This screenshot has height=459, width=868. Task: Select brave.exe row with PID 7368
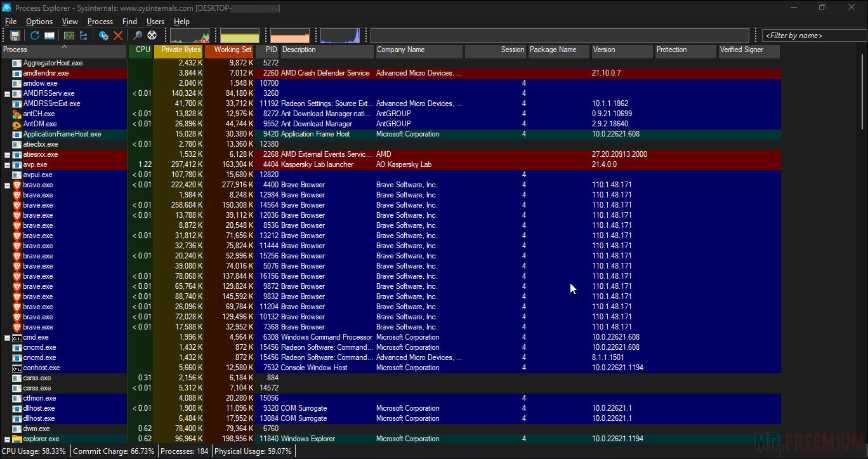tap(390, 327)
